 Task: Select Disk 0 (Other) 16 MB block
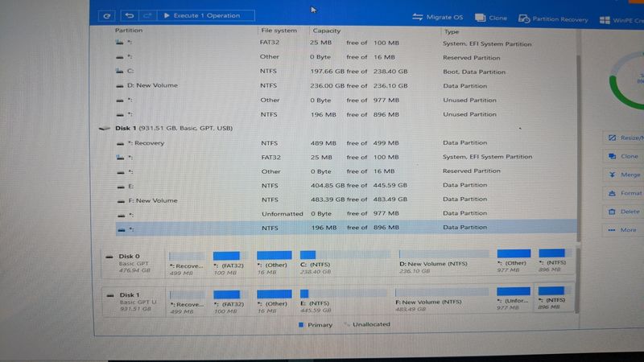[x=274, y=264]
